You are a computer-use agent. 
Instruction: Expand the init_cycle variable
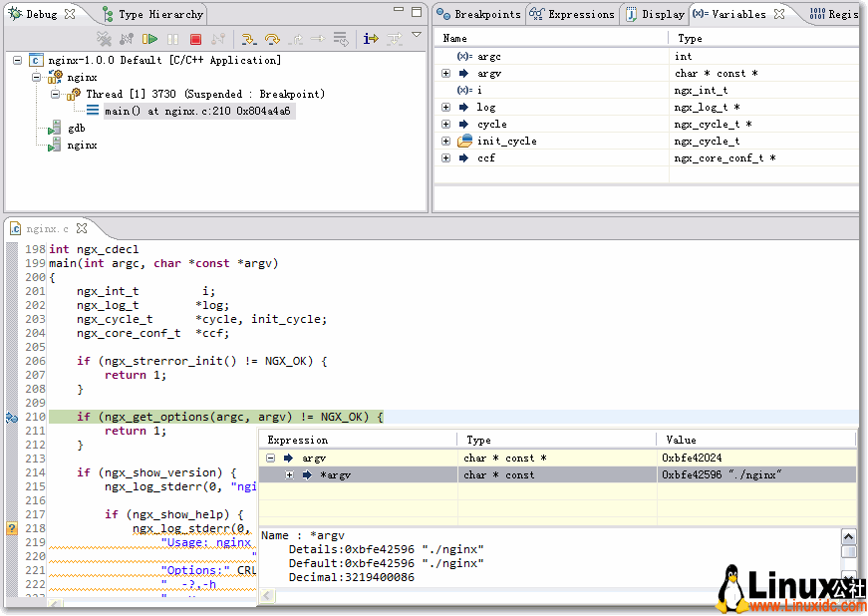[446, 142]
